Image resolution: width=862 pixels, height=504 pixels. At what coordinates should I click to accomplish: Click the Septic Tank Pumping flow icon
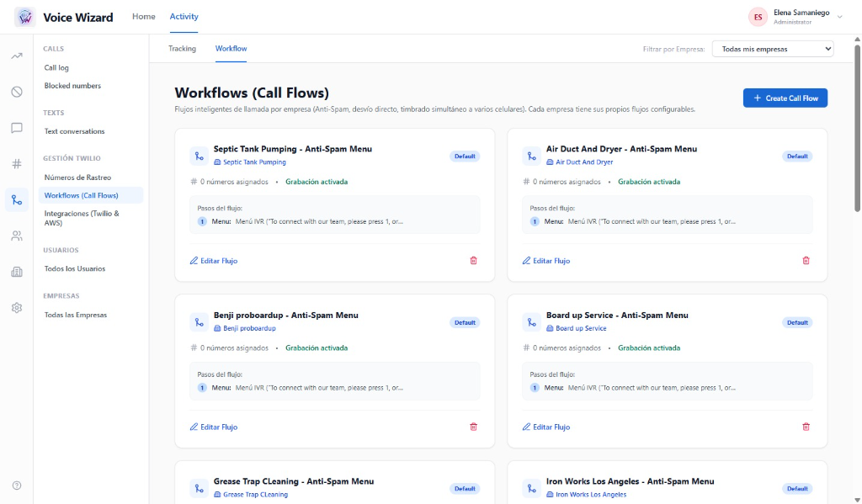pyautogui.click(x=199, y=157)
